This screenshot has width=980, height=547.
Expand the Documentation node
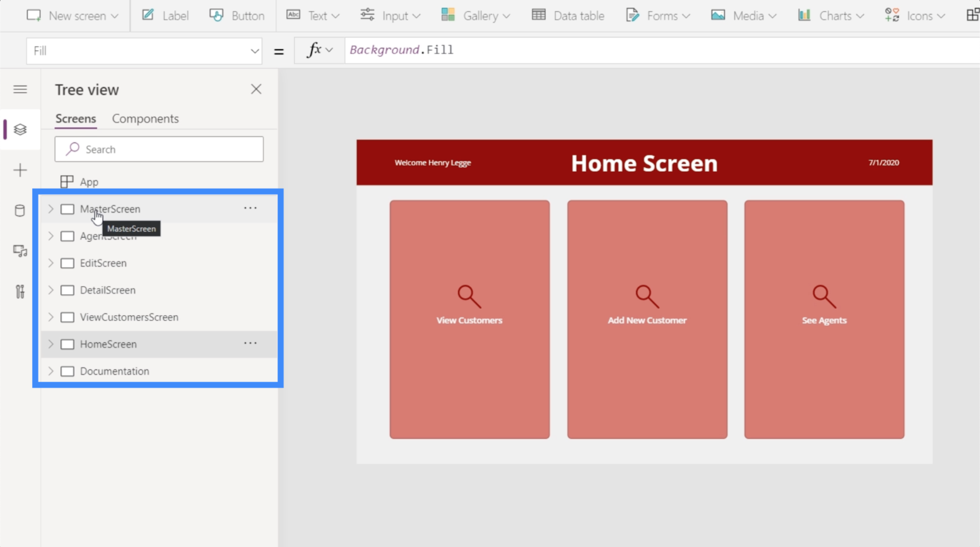click(x=51, y=371)
